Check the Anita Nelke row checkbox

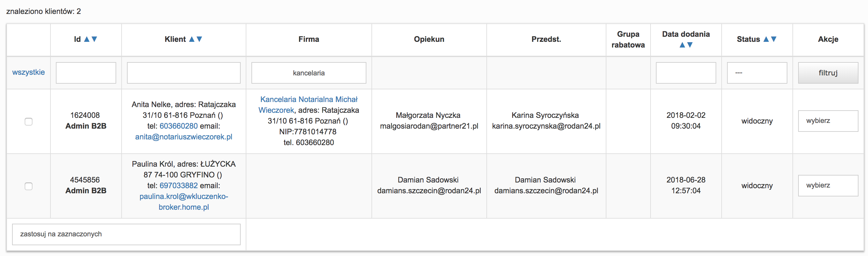(29, 121)
